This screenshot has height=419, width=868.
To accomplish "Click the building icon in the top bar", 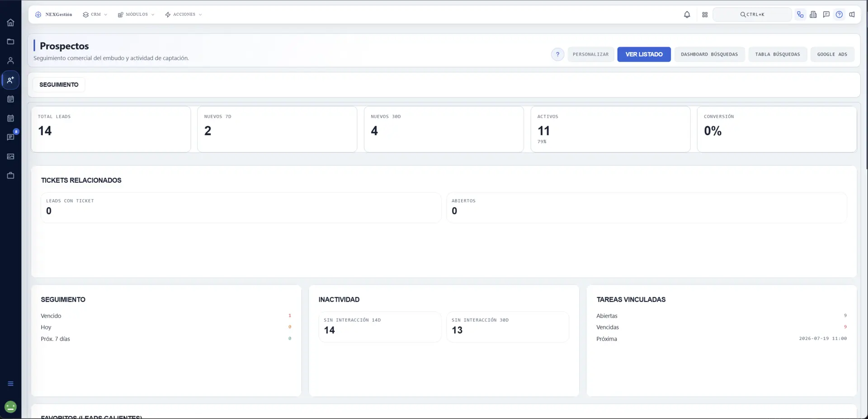I will pos(813,14).
